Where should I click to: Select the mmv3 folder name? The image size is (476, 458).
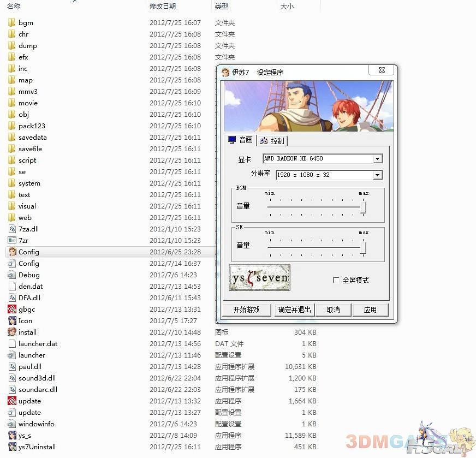click(x=28, y=92)
